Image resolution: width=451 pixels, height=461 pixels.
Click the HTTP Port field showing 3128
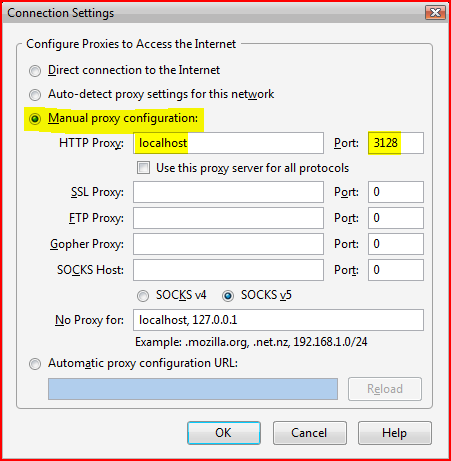click(396, 143)
